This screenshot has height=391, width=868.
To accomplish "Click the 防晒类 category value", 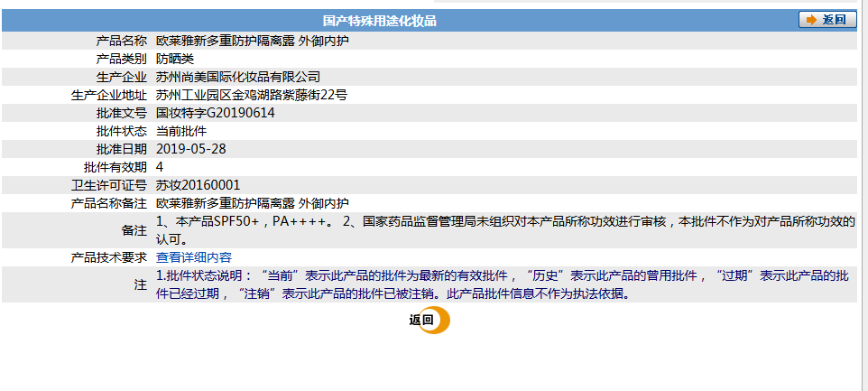I will pyautogui.click(x=175, y=59).
